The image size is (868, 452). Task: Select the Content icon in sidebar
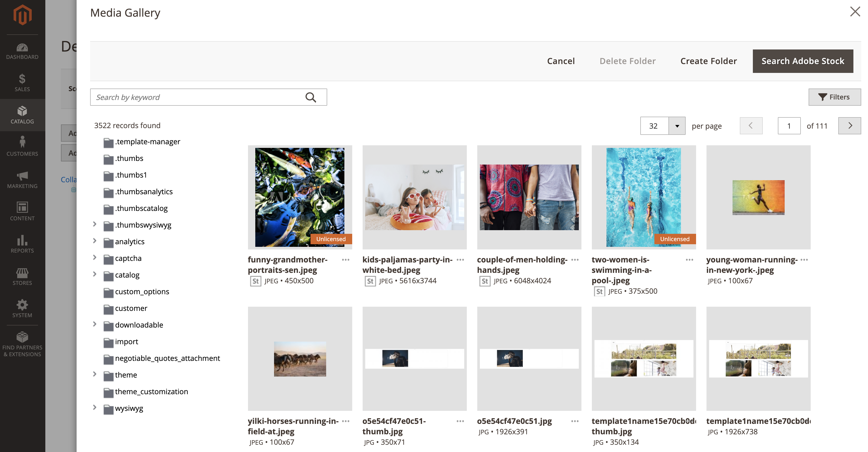point(22,210)
